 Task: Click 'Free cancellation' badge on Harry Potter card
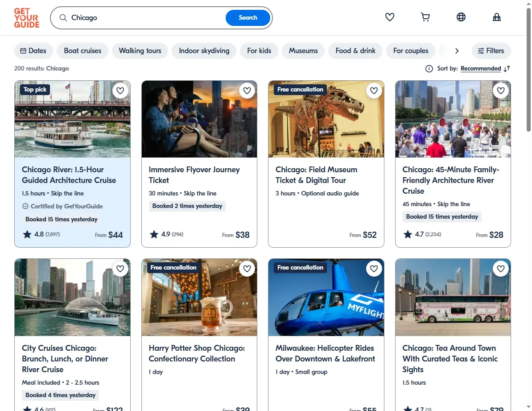coord(173,268)
